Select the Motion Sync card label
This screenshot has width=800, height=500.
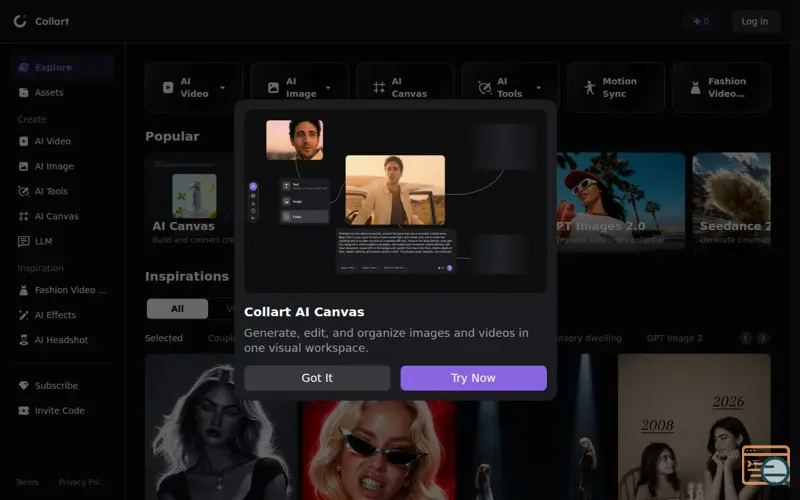[619, 88]
